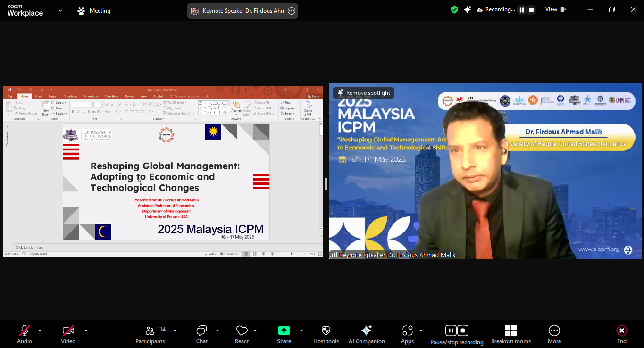Screen dimensions: 644x348
Task: Click the green encryption shield icon
Action: (x=454, y=9)
